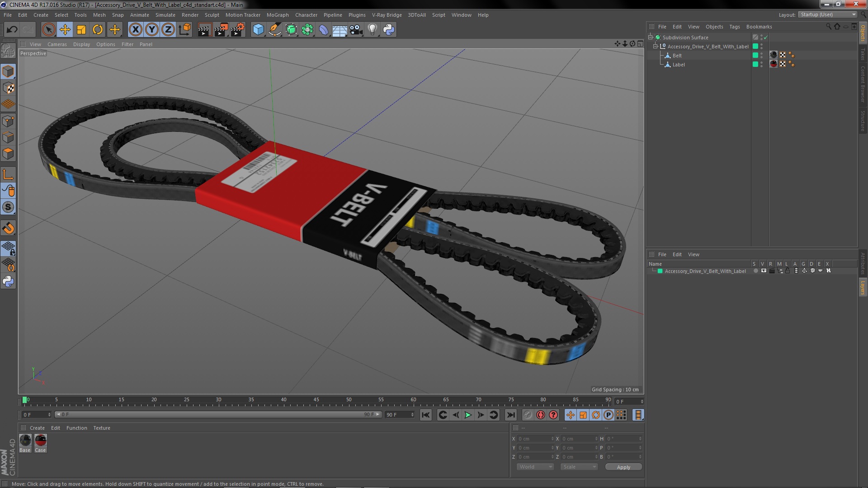Open the Spline pen tool
The image size is (868, 488).
click(274, 30)
